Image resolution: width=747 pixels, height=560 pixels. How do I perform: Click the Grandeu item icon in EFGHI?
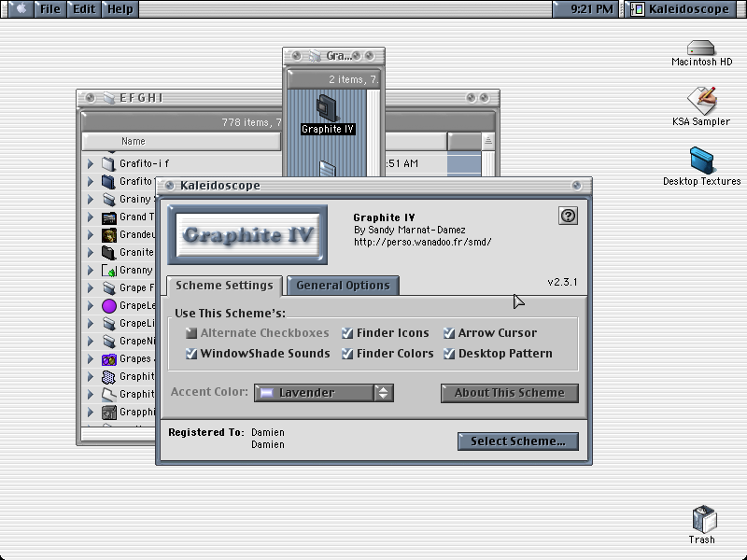click(x=108, y=235)
